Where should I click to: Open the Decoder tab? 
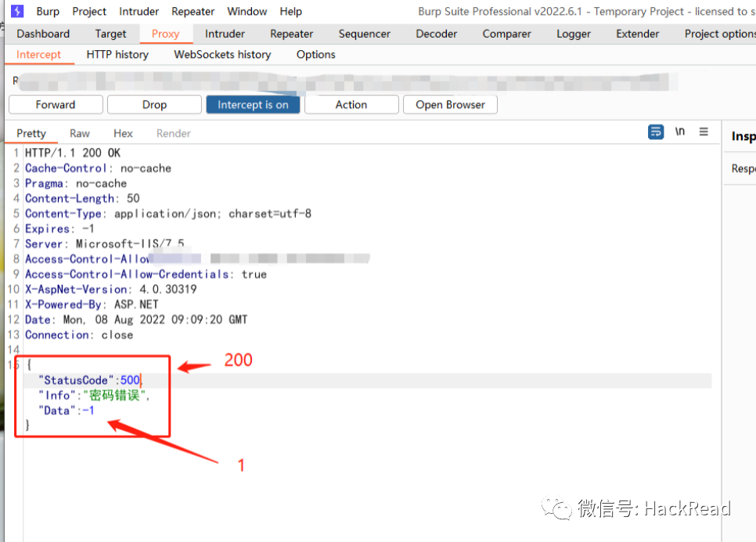(x=437, y=34)
